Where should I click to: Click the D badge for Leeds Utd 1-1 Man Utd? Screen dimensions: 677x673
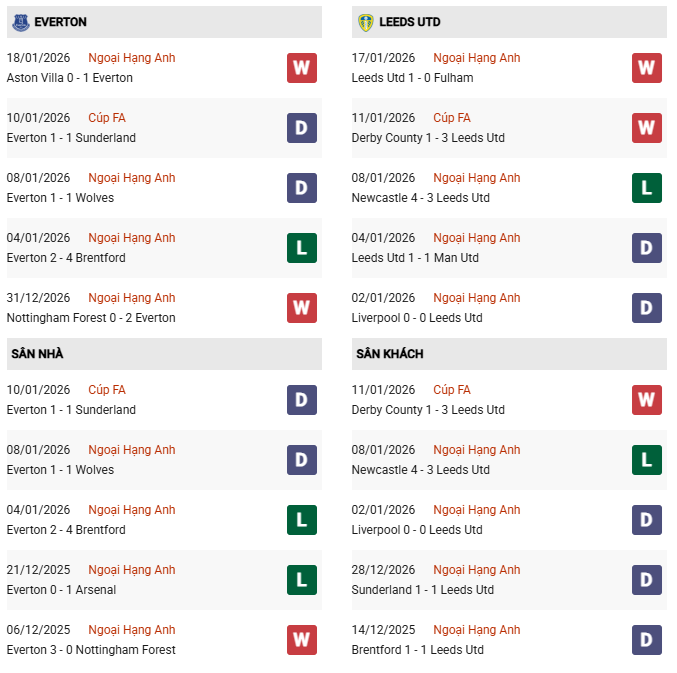pos(646,248)
